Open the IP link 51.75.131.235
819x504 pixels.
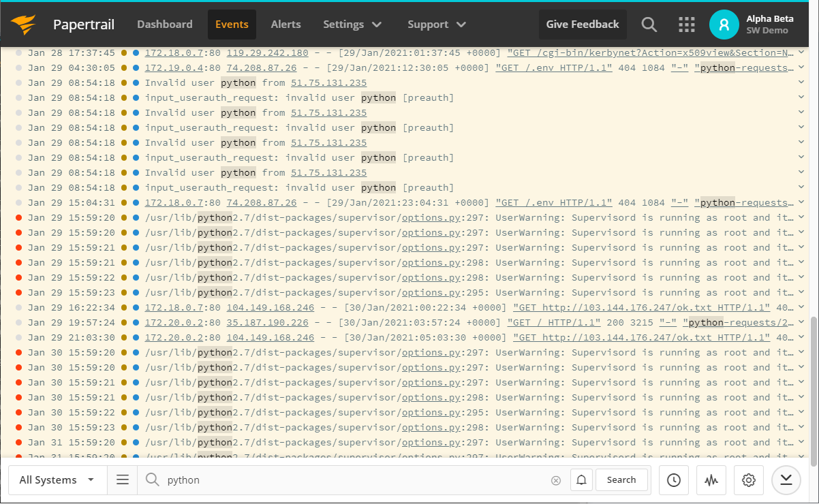click(x=328, y=82)
